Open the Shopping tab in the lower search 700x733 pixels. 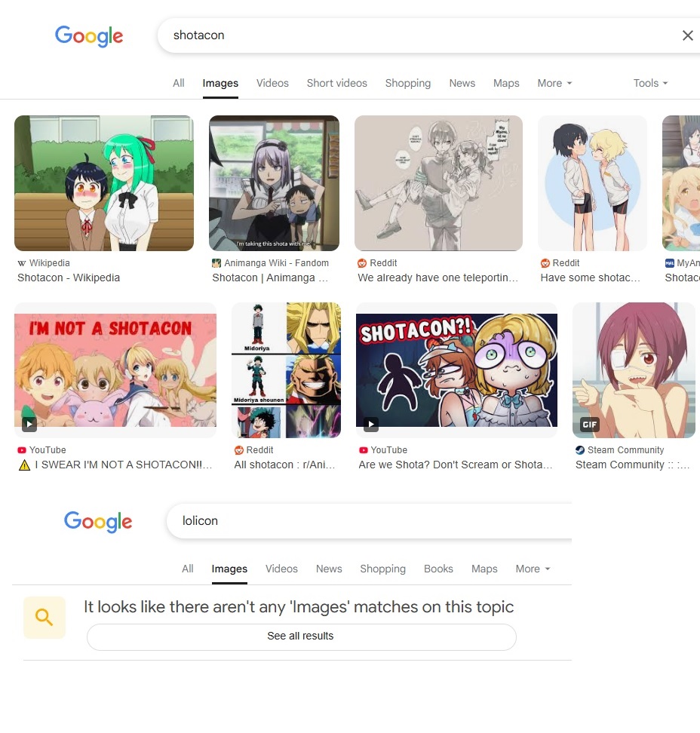[382, 569]
